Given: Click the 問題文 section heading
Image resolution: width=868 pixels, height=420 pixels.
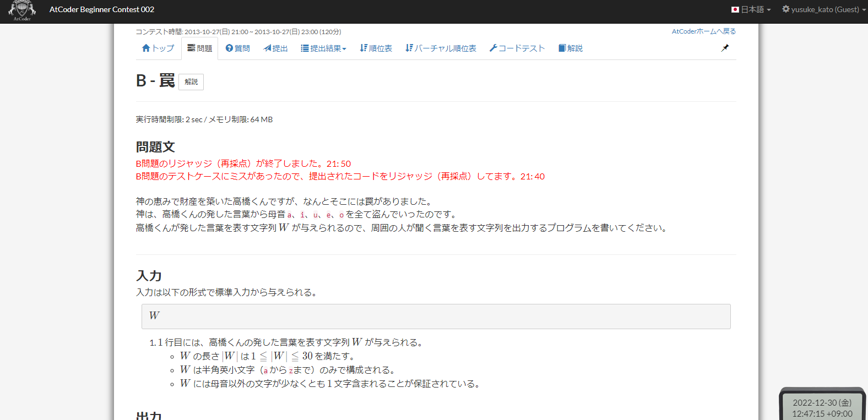Looking at the screenshot, I should (155, 147).
